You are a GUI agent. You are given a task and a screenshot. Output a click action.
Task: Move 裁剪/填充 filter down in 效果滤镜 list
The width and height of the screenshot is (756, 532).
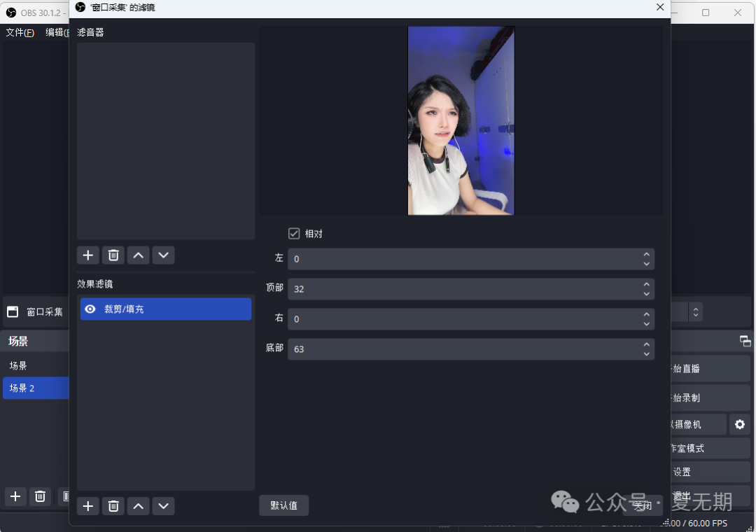click(164, 506)
